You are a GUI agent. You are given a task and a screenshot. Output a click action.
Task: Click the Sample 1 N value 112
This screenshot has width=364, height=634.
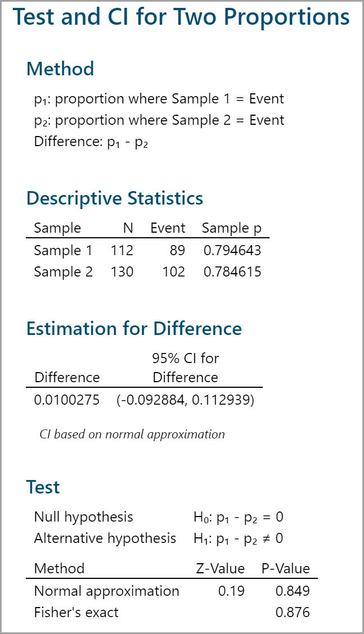pyautogui.click(x=122, y=251)
